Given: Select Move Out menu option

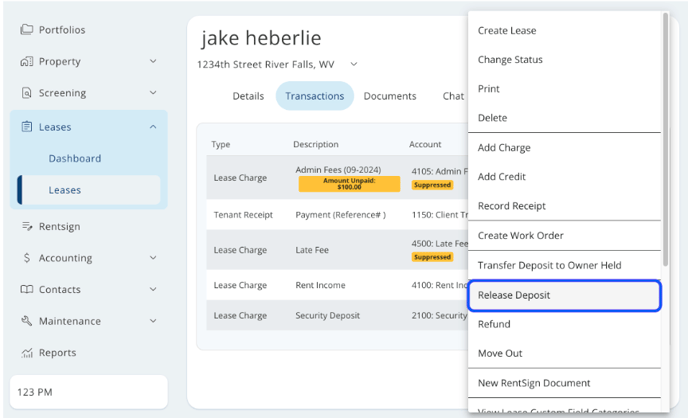Looking at the screenshot, I should (x=500, y=353).
